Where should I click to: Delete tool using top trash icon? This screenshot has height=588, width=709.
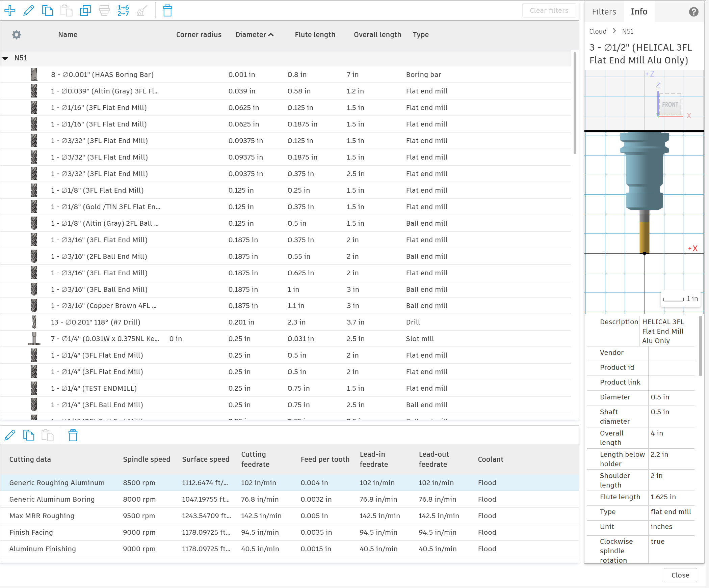click(167, 10)
